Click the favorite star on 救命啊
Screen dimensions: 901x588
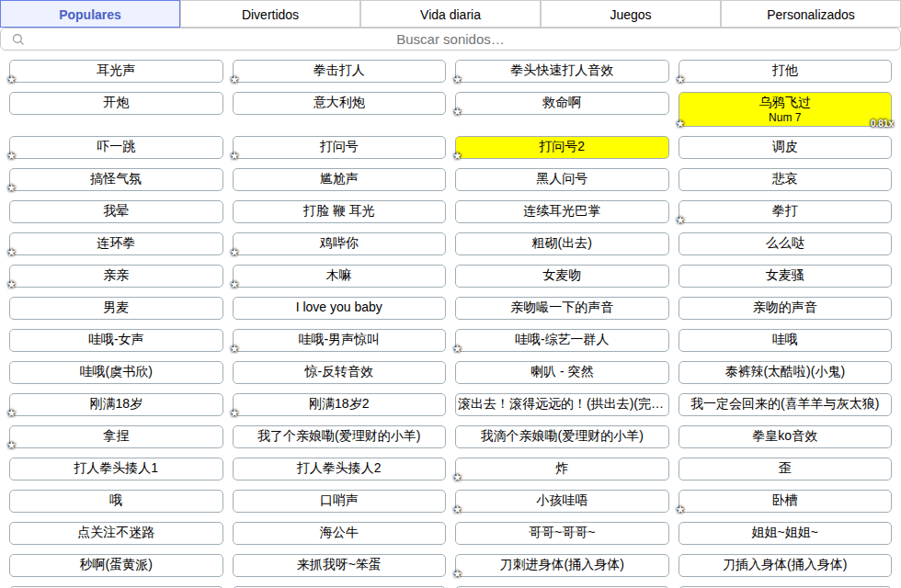[x=458, y=112]
